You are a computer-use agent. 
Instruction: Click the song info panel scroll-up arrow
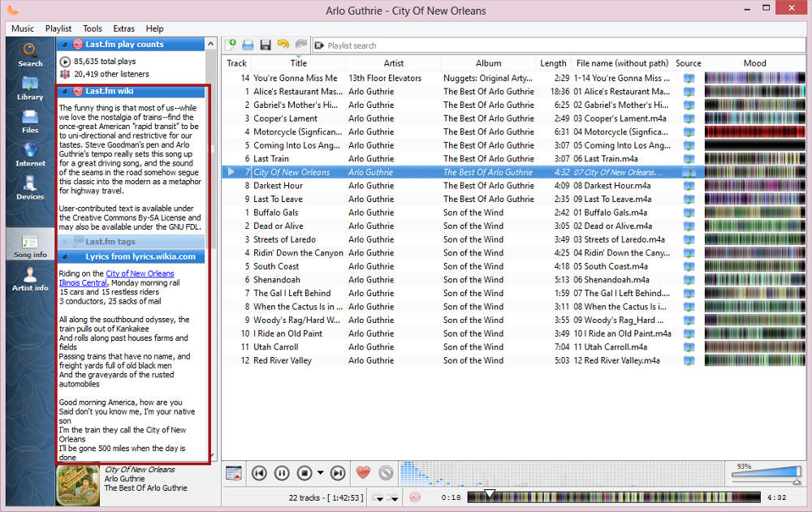point(210,44)
